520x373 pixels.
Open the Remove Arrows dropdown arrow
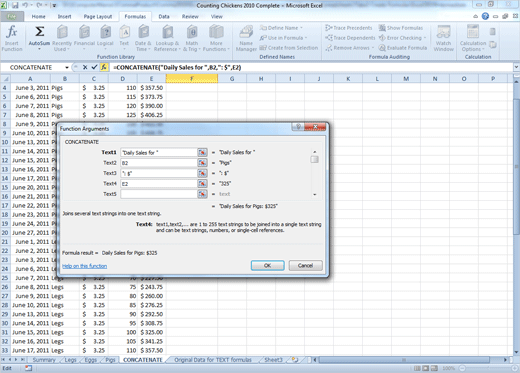(373, 48)
